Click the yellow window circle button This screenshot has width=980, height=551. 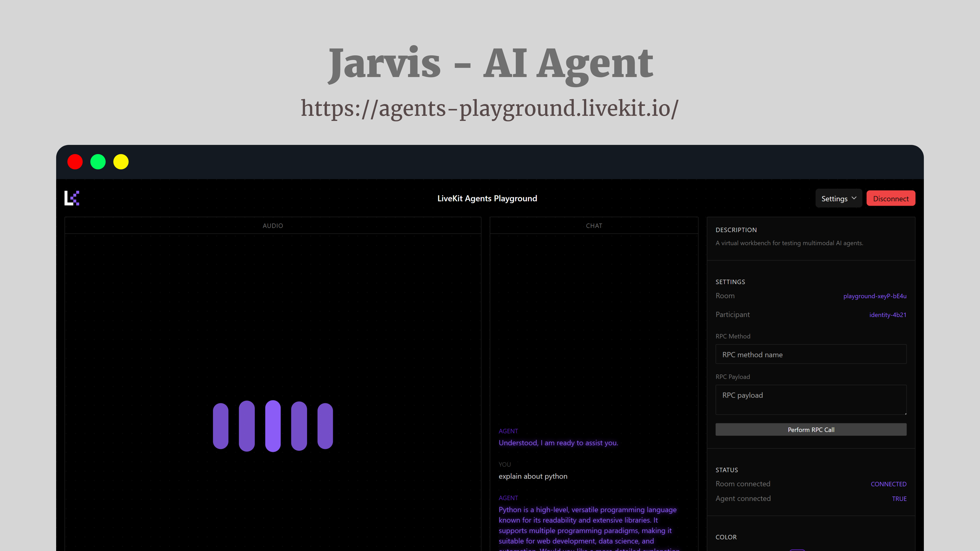click(121, 162)
